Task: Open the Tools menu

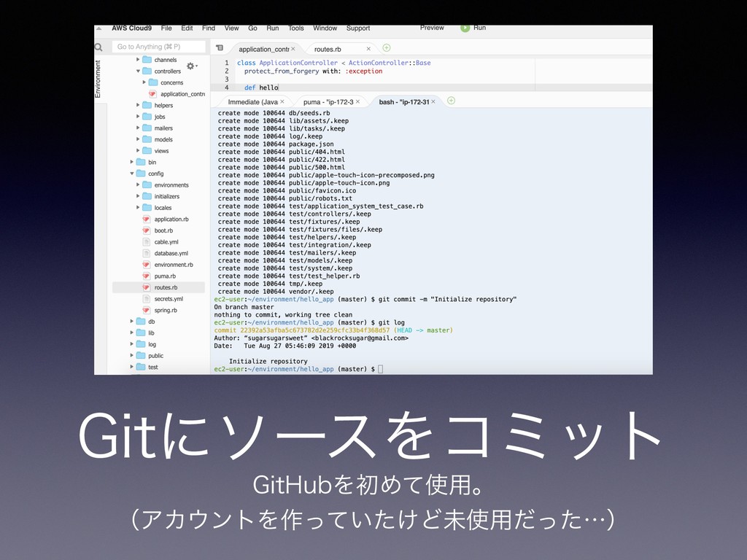Action: click(296, 28)
